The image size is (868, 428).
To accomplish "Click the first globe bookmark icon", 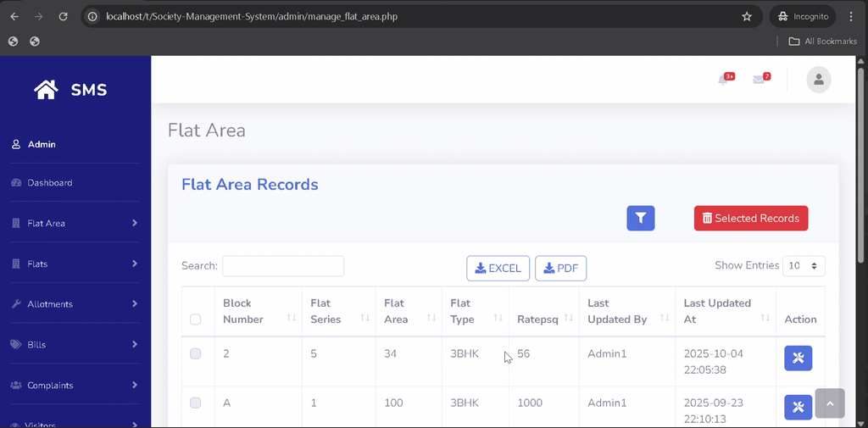I will point(14,42).
